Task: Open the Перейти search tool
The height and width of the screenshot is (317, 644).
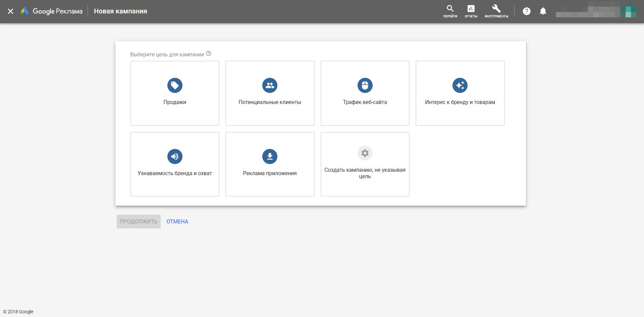Action: 450,11
